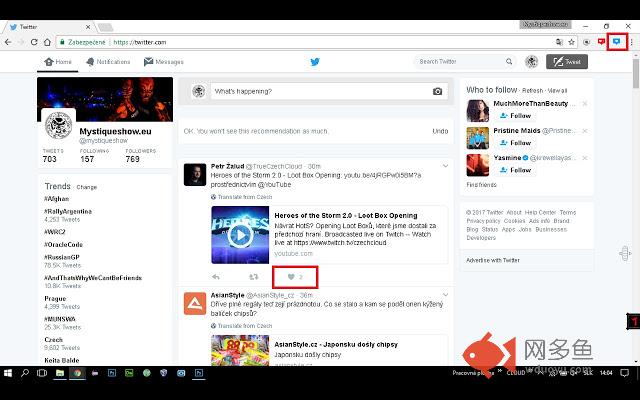Click the translate page icon in address bar
640x400 pixels.
click(x=559, y=42)
